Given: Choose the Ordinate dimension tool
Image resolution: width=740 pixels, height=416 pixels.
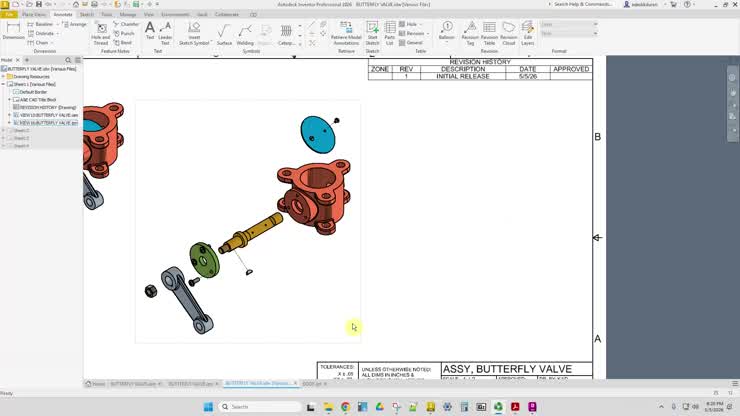Looking at the screenshot, I should point(41,34).
